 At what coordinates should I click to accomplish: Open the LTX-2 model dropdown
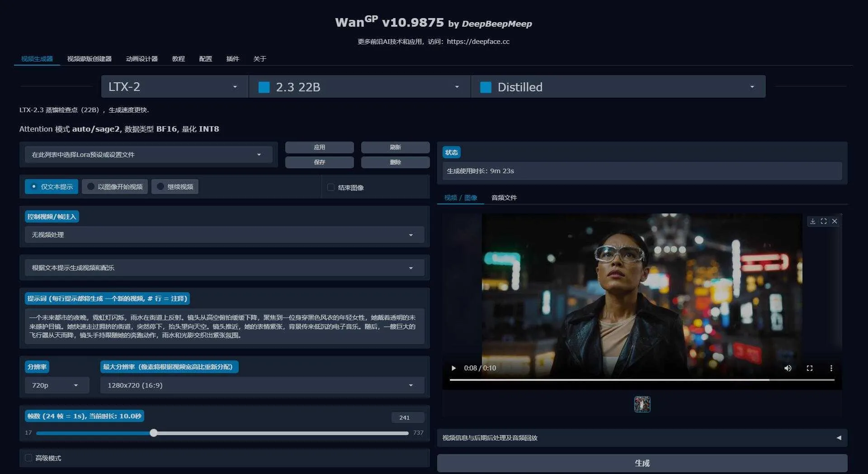[174, 86]
